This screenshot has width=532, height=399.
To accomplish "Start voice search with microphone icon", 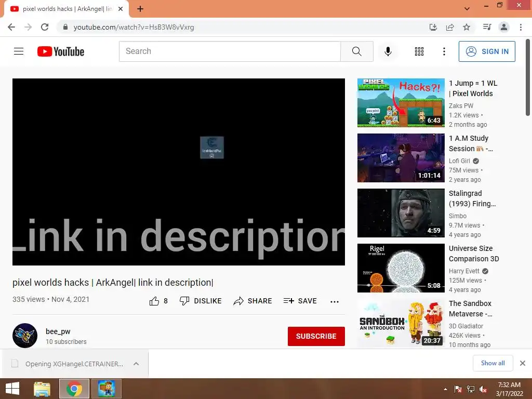I will [388, 51].
